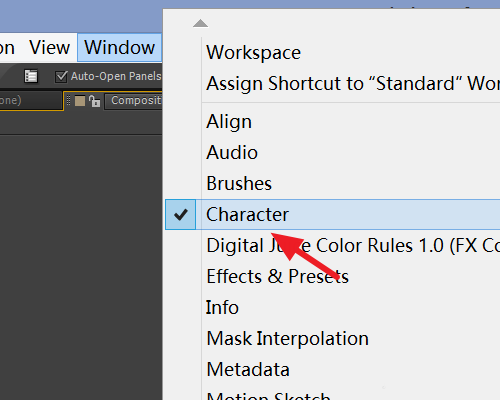
Task: Click the tool options list icon
Action: (x=31, y=76)
